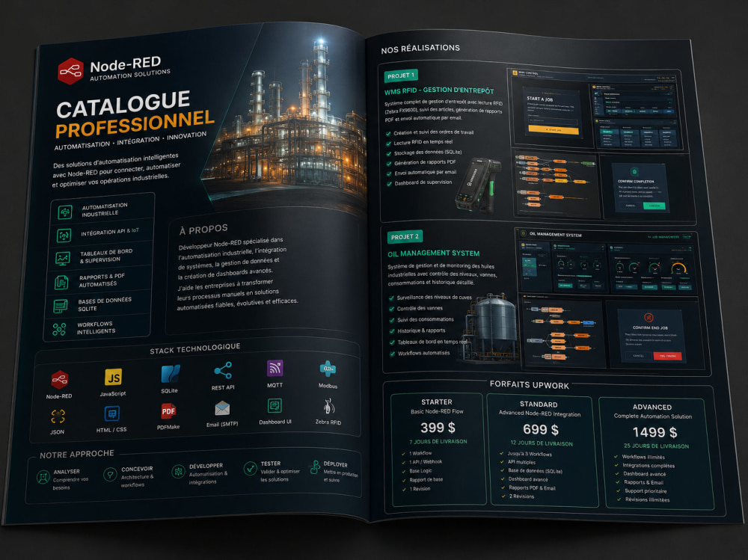Click the NOS RÉALISATIONS heading
748x560 pixels.
(x=420, y=48)
